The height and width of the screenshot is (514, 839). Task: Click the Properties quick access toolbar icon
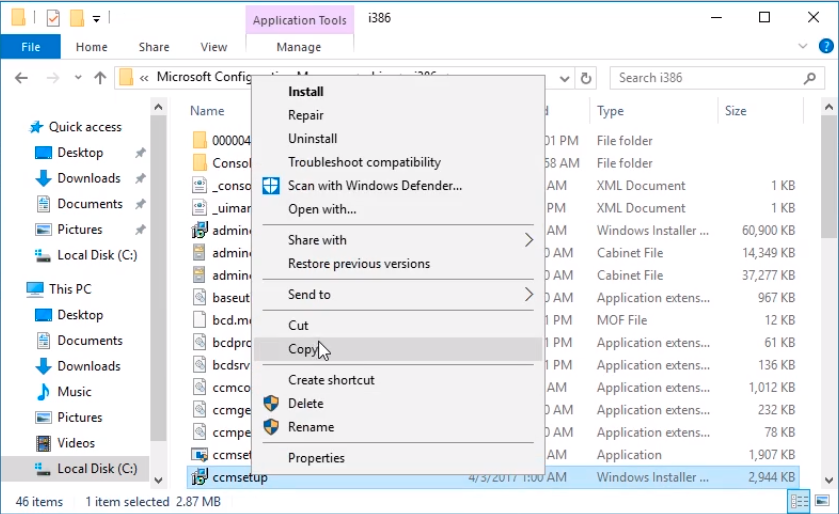[x=53, y=18]
